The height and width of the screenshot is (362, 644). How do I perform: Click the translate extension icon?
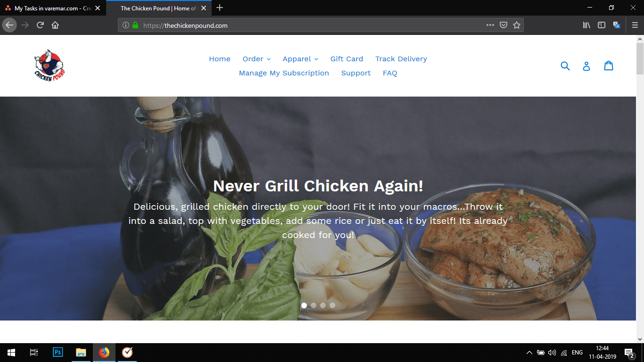pyautogui.click(x=616, y=25)
